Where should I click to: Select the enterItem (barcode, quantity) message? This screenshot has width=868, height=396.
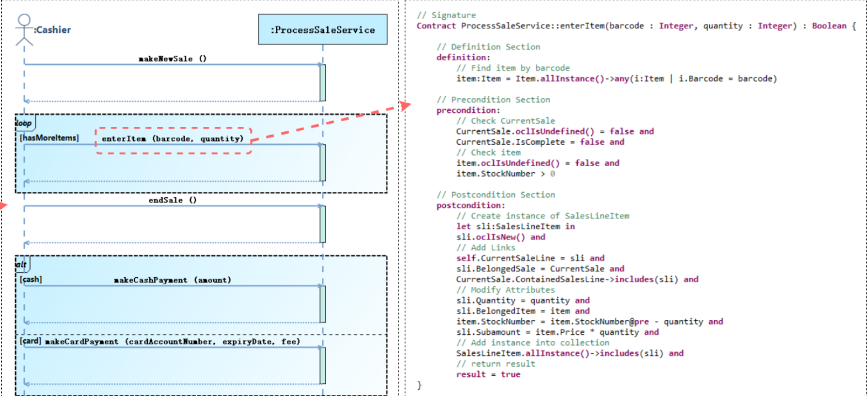click(x=172, y=139)
